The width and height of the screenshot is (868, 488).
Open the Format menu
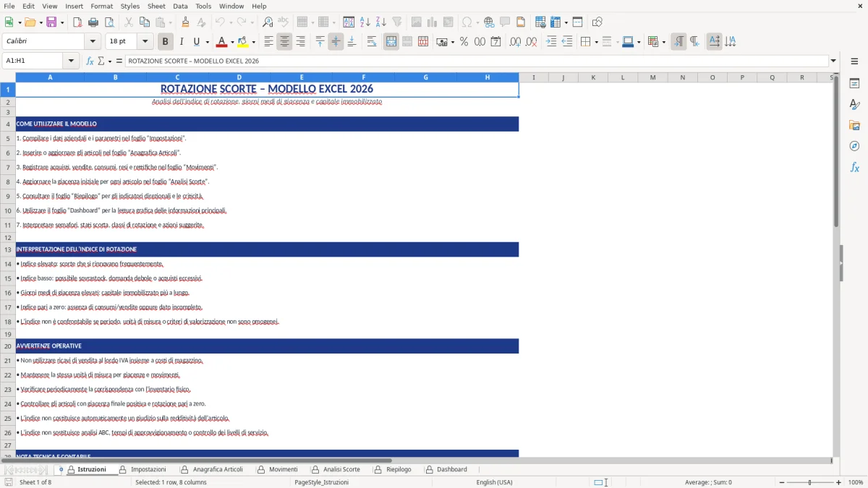[x=101, y=6]
